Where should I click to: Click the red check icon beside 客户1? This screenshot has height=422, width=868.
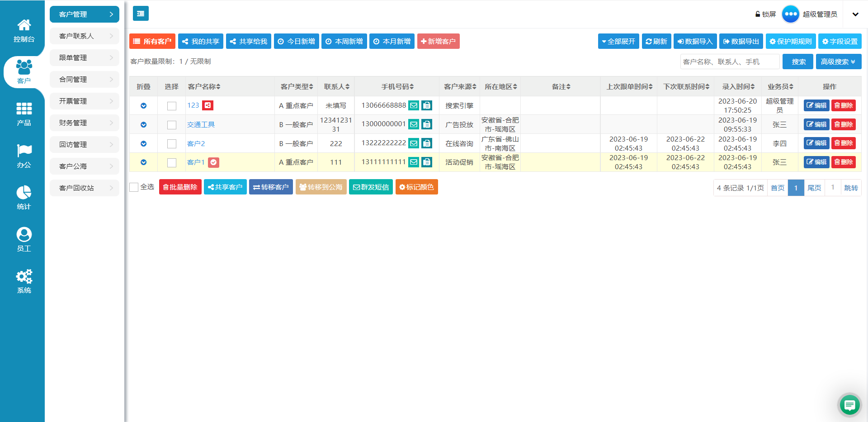[x=213, y=162]
